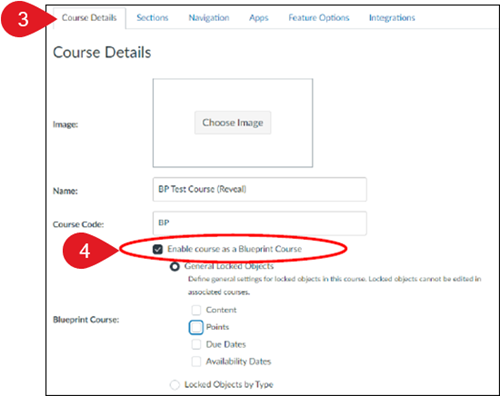
Task: Click the Choose Image button
Action: tap(233, 123)
